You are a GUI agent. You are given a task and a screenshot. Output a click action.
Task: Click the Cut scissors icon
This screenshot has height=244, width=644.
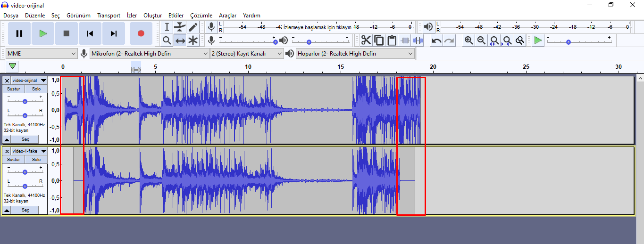366,41
